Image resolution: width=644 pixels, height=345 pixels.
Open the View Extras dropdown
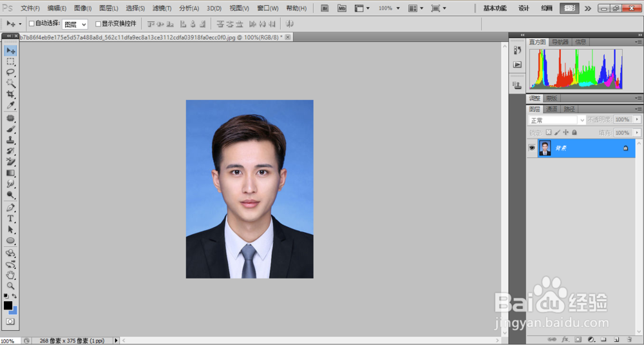pos(362,8)
